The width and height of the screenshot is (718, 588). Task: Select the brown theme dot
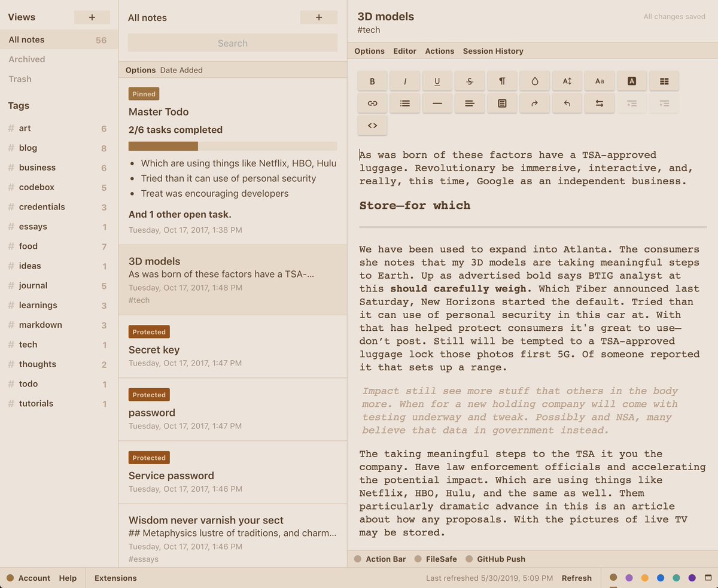coord(613,578)
